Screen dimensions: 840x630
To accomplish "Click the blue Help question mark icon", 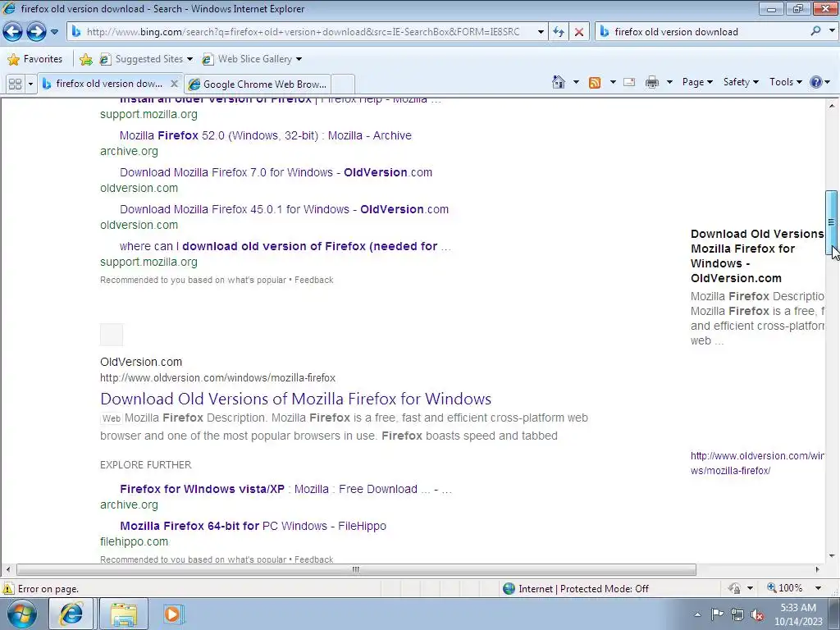I will click(816, 82).
